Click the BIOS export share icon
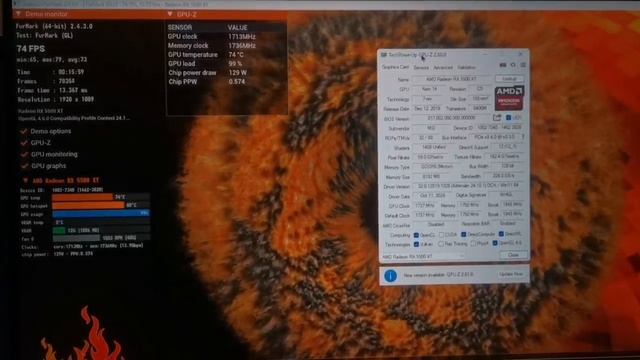This screenshot has height=360, width=640. [497, 118]
